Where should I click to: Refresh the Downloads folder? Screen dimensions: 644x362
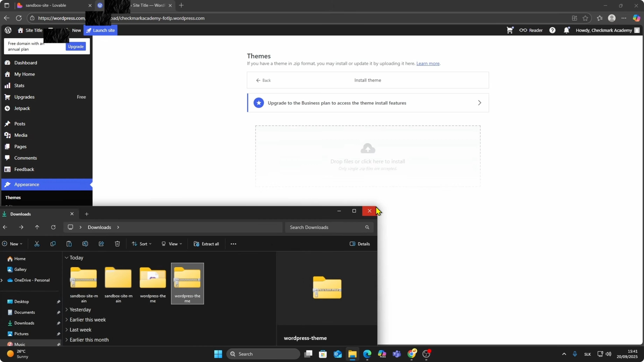tap(53, 227)
